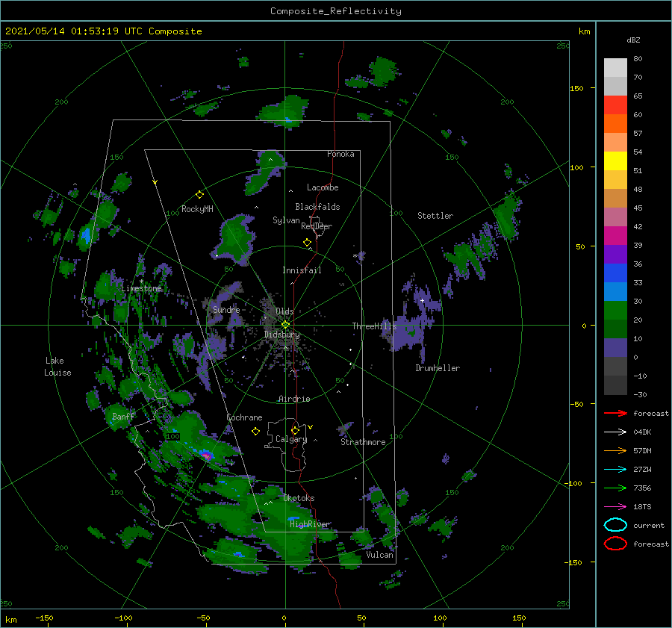Image resolution: width=672 pixels, height=628 pixels.
Task: Click the Vulcan city label
Action: [x=380, y=555]
